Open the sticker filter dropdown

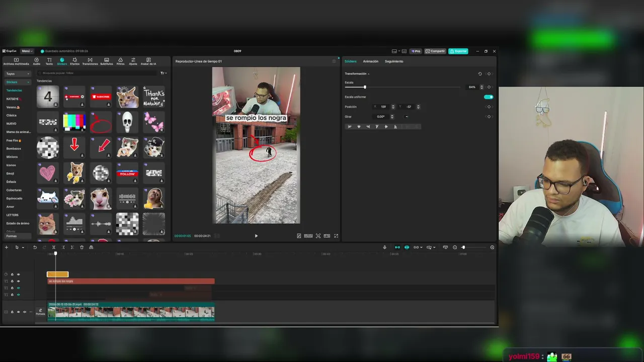click(x=164, y=73)
